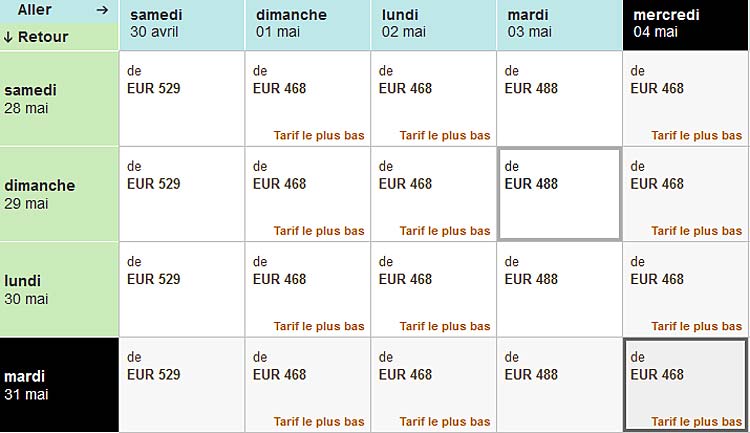Select the samedi 30 avril departure column header

point(181,24)
